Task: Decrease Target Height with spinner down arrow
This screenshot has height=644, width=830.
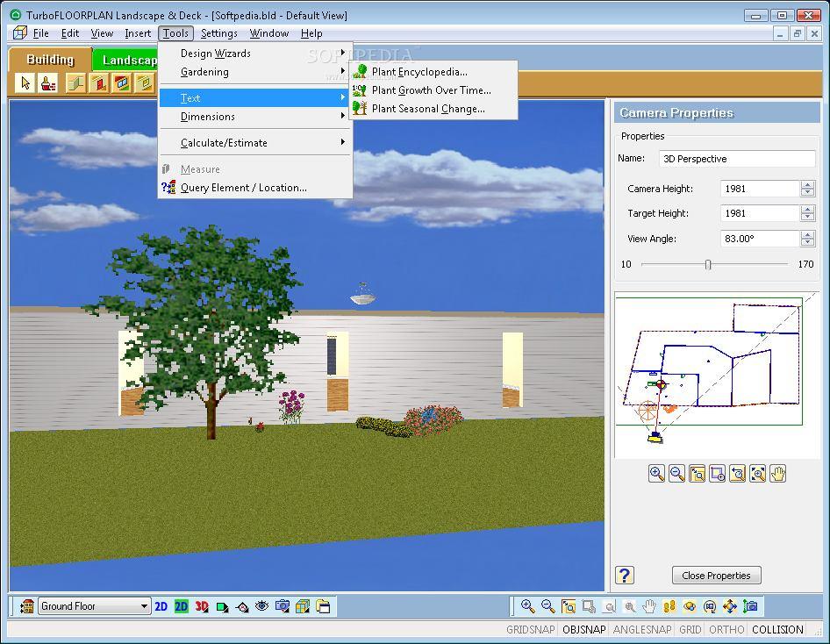Action: click(807, 217)
